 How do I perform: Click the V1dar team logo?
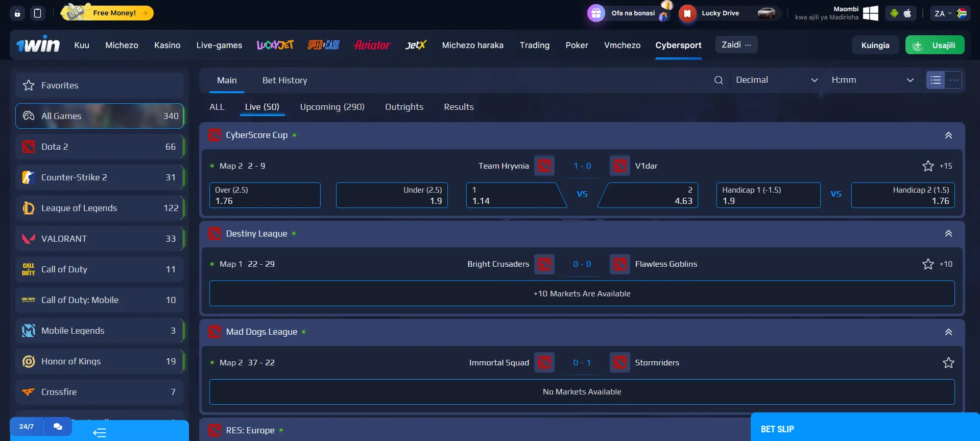[620, 166]
